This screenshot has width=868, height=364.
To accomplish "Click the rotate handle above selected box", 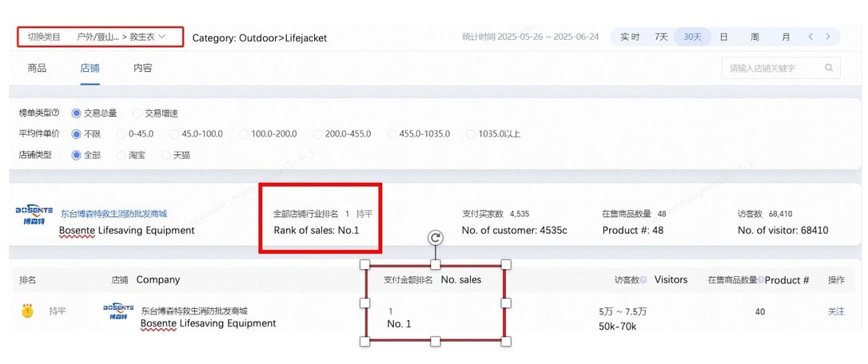I will tap(436, 238).
